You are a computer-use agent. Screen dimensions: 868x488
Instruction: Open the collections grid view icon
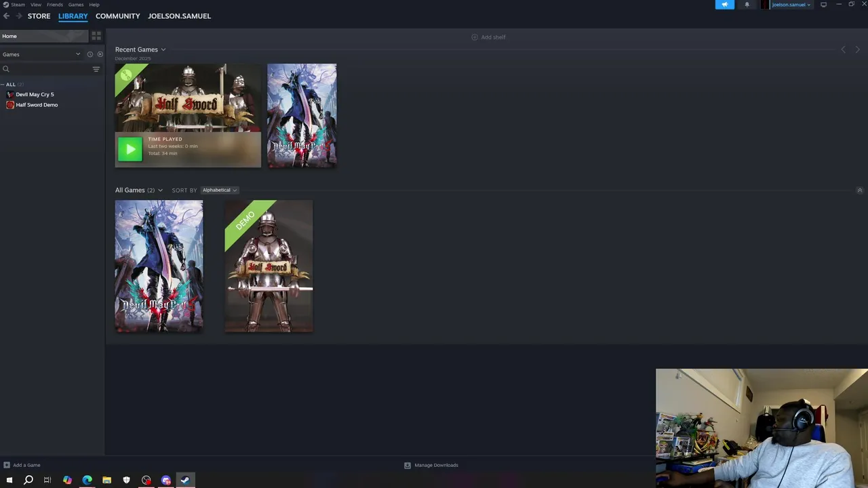coord(96,36)
